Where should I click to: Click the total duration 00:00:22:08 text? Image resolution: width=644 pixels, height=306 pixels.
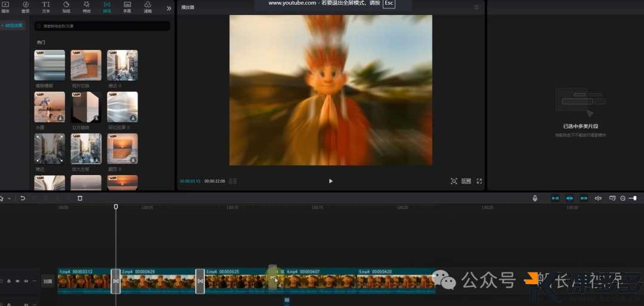(x=215, y=181)
